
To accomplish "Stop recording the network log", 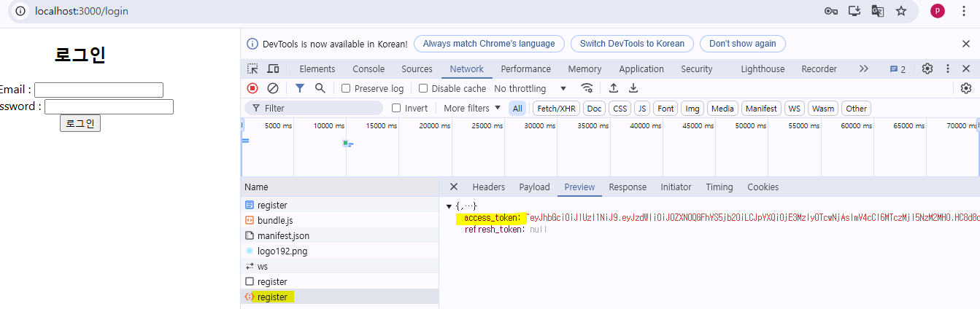I will point(252,88).
